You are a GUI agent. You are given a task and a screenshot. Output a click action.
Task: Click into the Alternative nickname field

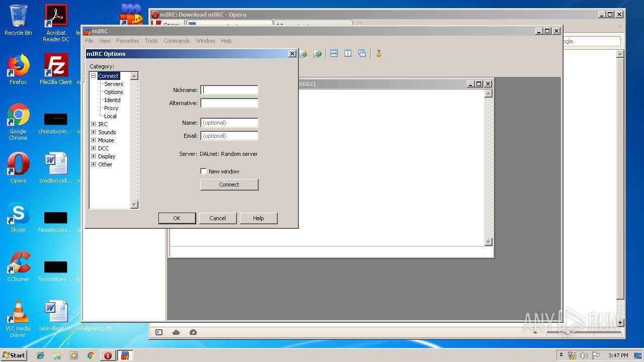click(229, 103)
